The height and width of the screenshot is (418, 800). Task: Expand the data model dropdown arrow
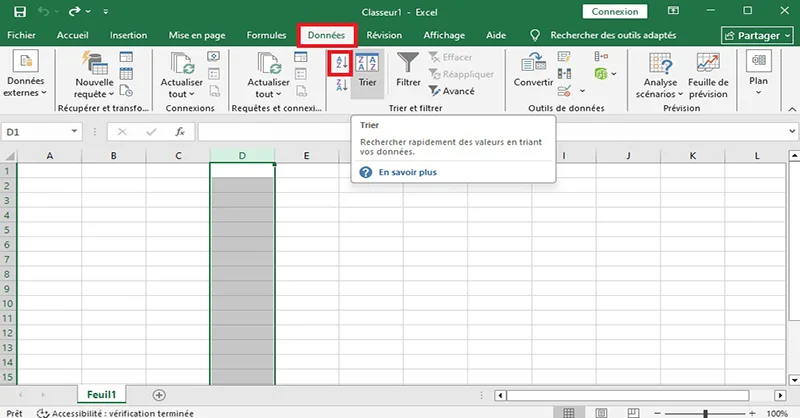[x=614, y=74]
